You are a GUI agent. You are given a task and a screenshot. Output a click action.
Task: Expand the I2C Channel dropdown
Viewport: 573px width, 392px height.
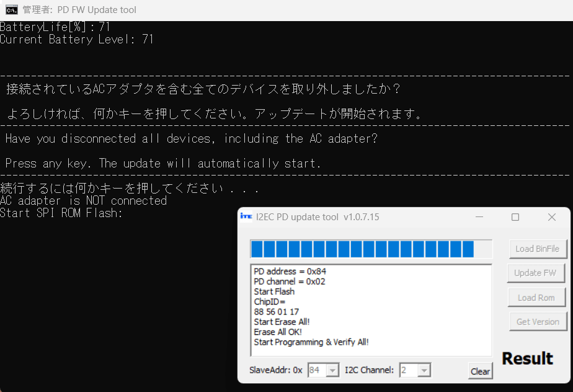coord(424,370)
